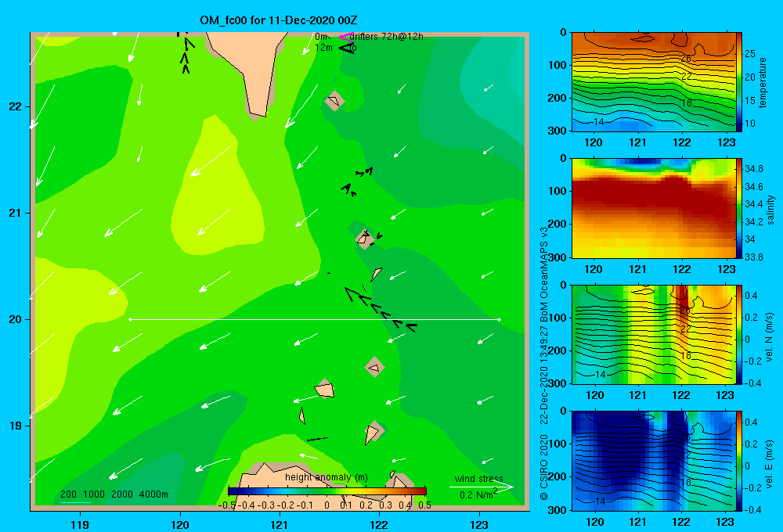Click the temperature colorbar
The width and height of the screenshot is (783, 532).
739,82
